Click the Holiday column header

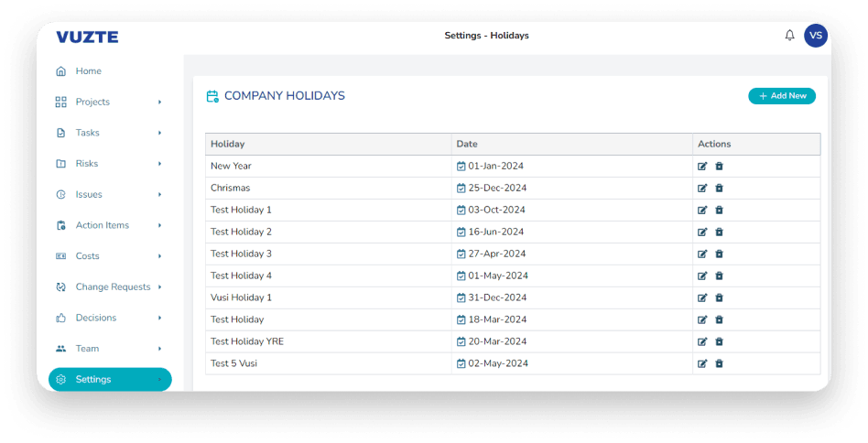point(228,145)
